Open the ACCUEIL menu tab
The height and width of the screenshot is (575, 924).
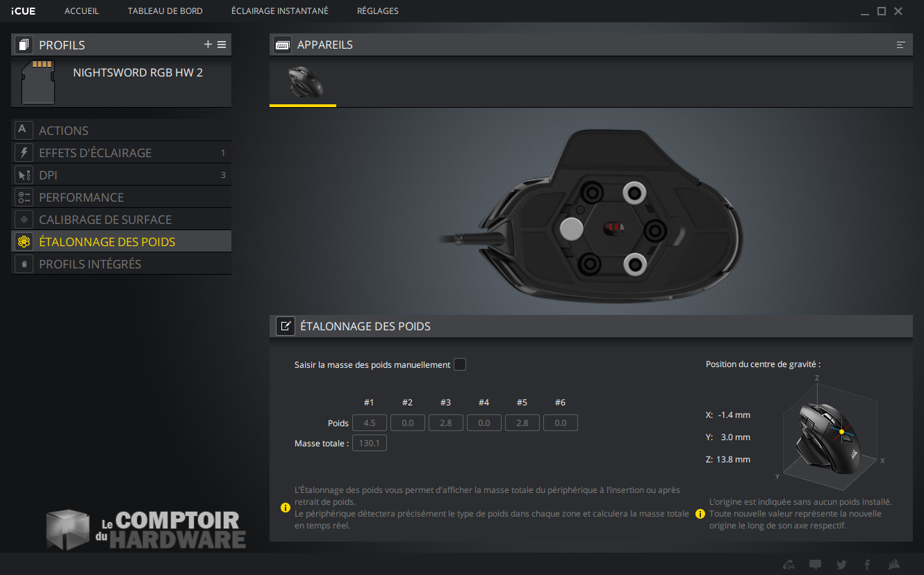[x=81, y=11]
